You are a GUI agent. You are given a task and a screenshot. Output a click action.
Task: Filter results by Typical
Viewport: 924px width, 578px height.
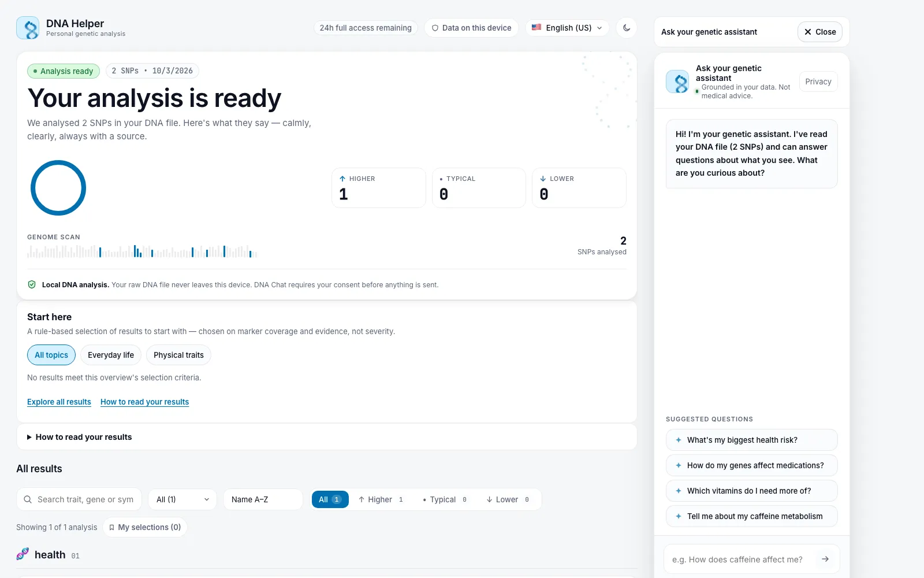[x=445, y=499]
